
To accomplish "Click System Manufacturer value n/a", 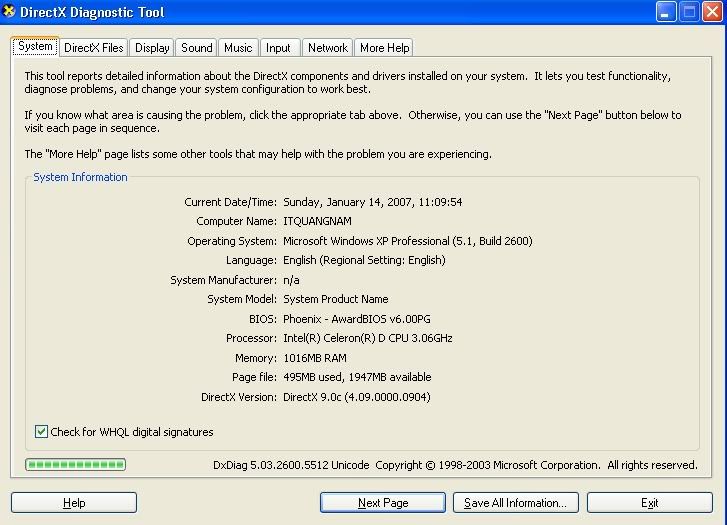I will 291,280.
